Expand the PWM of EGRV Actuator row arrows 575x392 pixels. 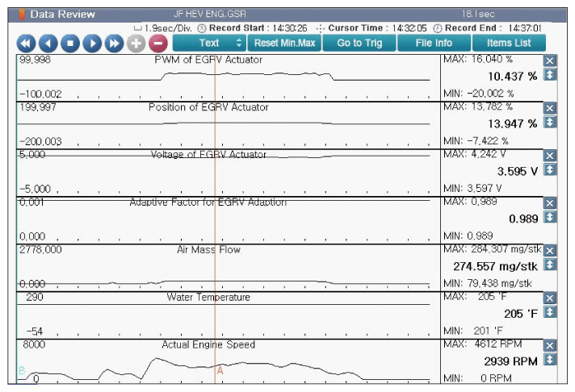(550, 75)
